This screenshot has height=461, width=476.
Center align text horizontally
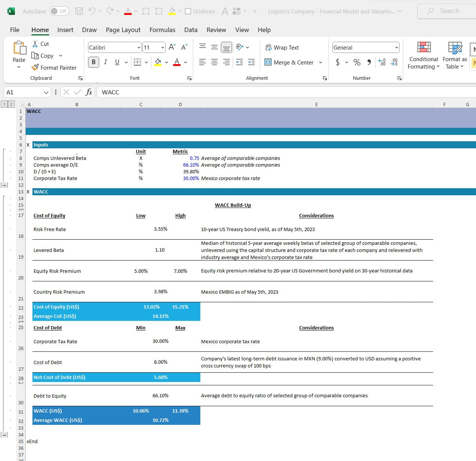214,62
